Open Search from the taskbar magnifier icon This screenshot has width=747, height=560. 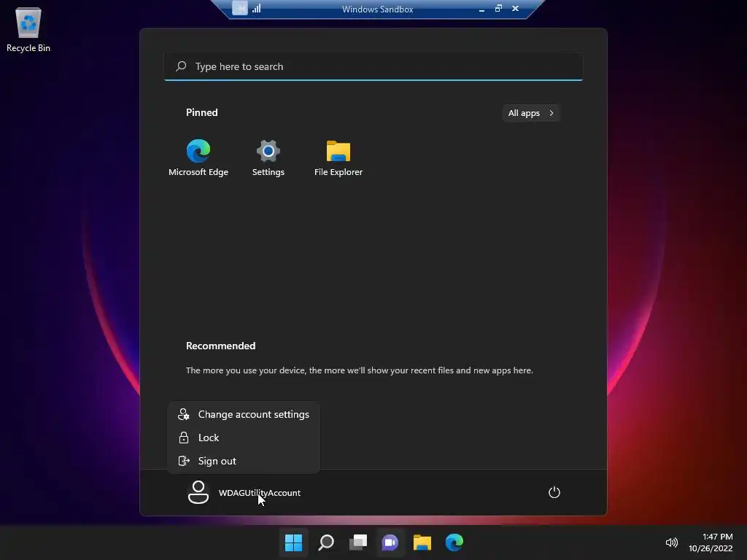(x=326, y=542)
